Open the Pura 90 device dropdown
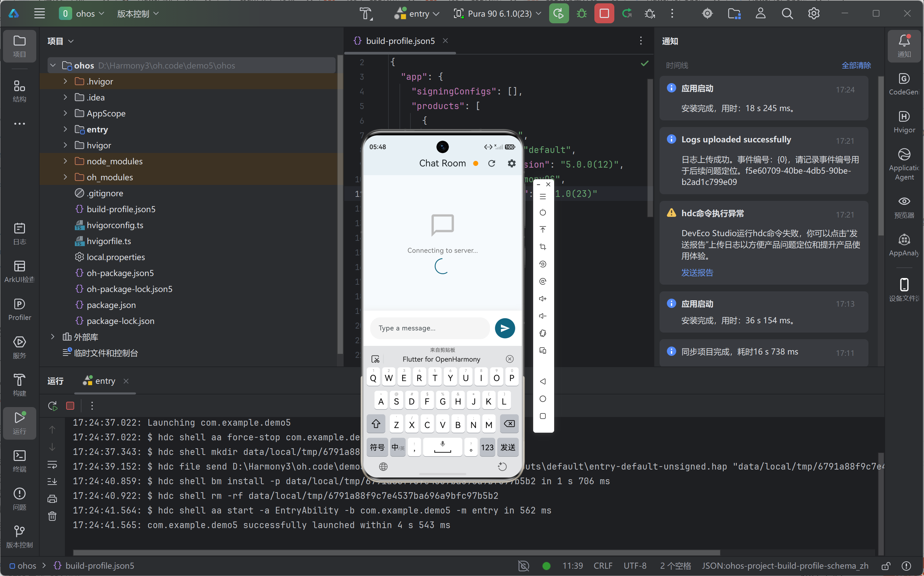The image size is (924, 576). point(498,14)
